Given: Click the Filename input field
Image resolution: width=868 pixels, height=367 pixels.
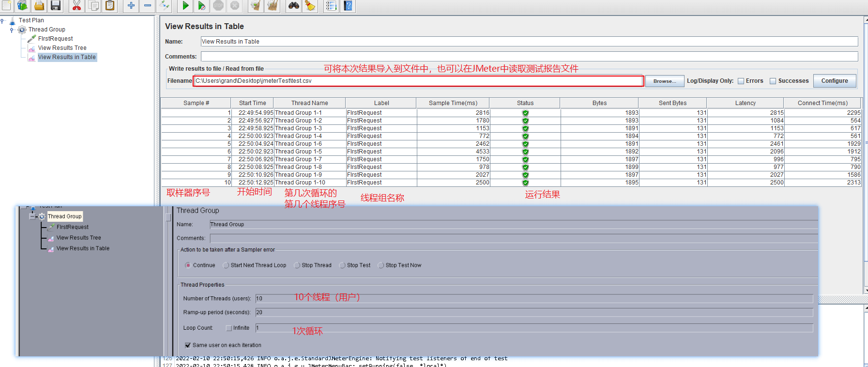Looking at the screenshot, I should 418,81.
